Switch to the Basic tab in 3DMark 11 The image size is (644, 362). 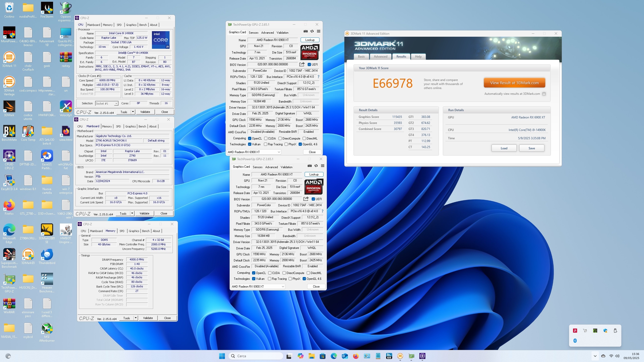(x=361, y=57)
